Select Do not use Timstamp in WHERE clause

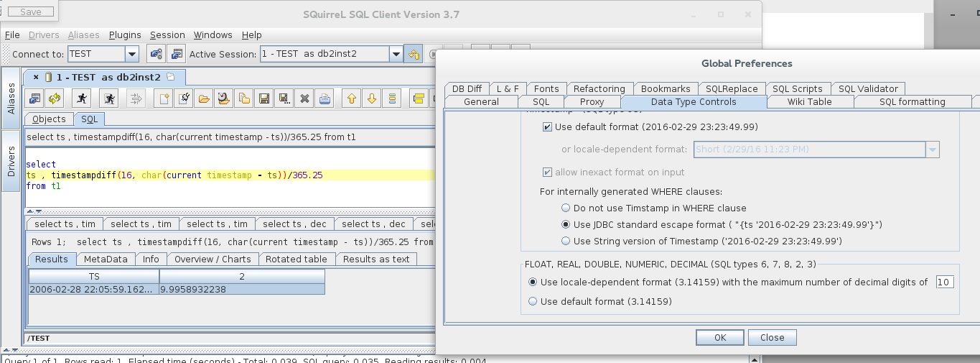tap(566, 208)
